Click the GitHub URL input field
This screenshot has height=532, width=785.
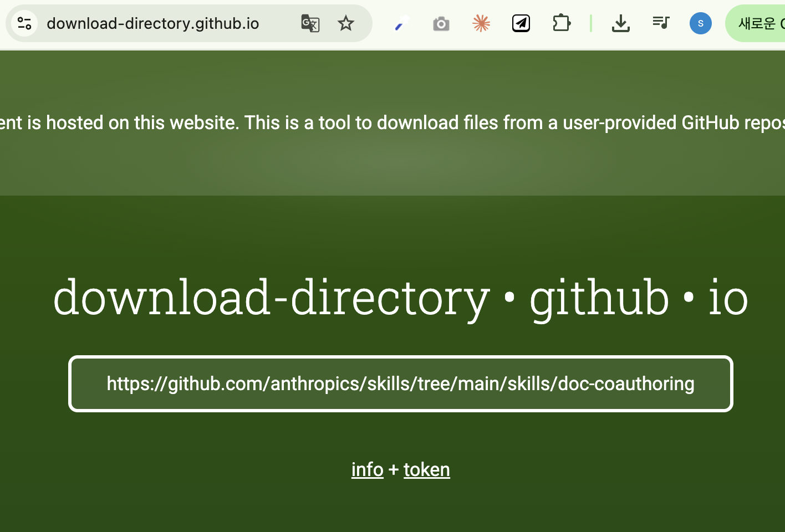tap(400, 383)
